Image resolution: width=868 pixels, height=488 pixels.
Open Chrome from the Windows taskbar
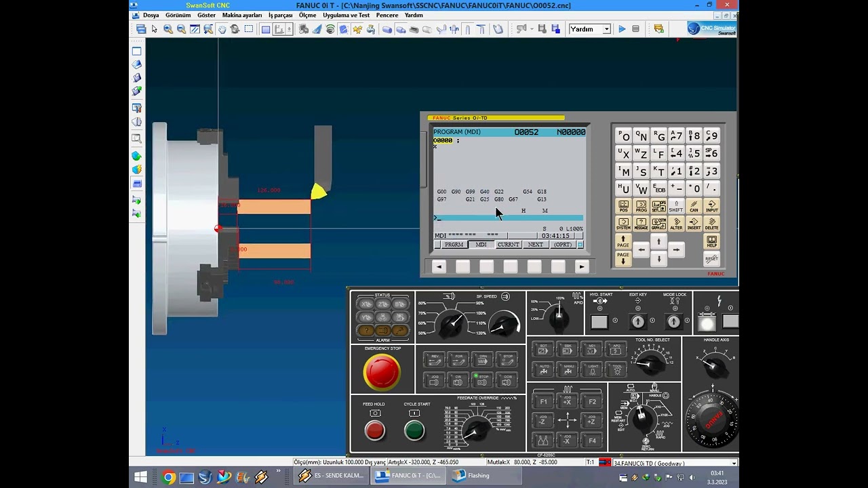169,477
